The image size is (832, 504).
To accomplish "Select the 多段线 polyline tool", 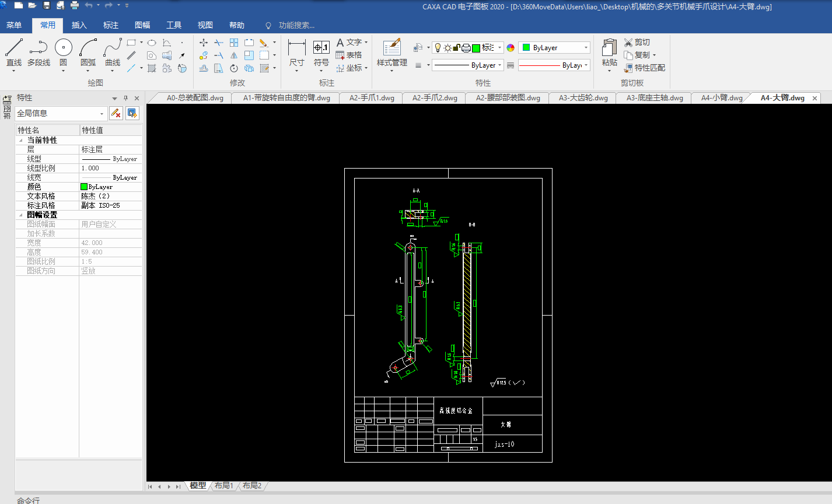I will 39,52.
